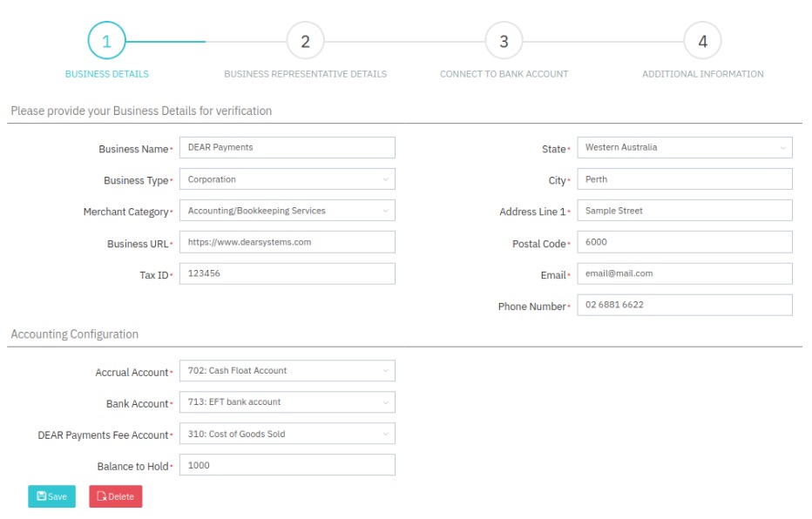
Task: Focus the Balance to Hold field
Action: [x=288, y=465]
